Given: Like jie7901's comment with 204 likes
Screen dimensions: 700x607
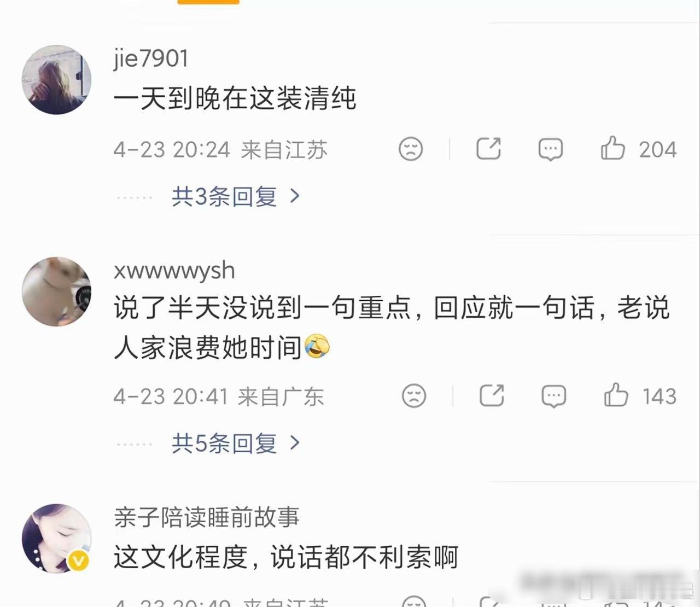Looking at the screenshot, I should point(612,148).
